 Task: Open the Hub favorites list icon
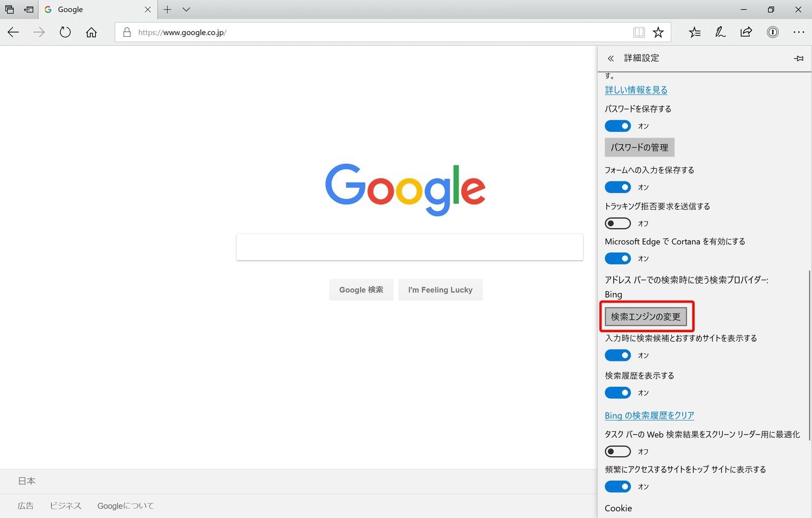point(695,33)
